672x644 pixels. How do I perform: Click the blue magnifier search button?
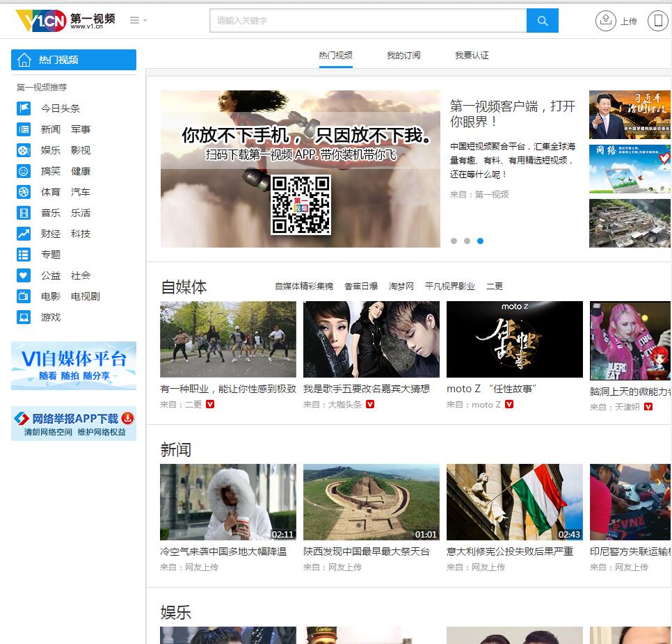coord(542,21)
